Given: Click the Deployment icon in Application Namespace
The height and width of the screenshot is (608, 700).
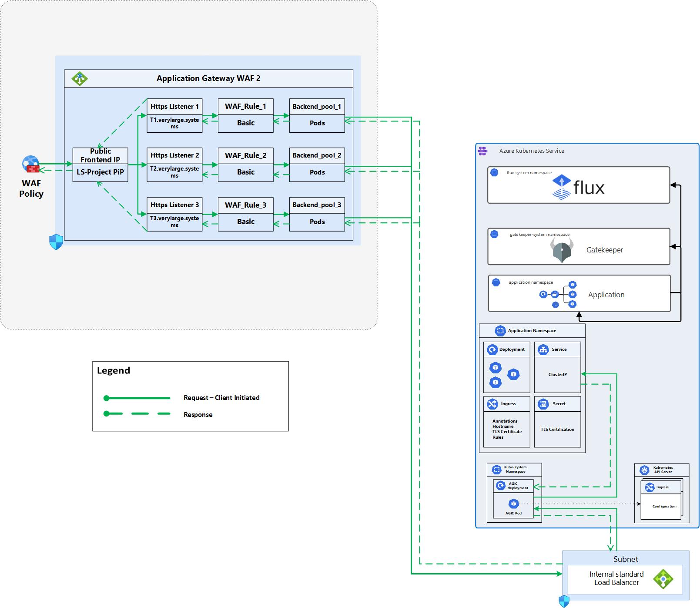Looking at the screenshot, I should pos(492,349).
